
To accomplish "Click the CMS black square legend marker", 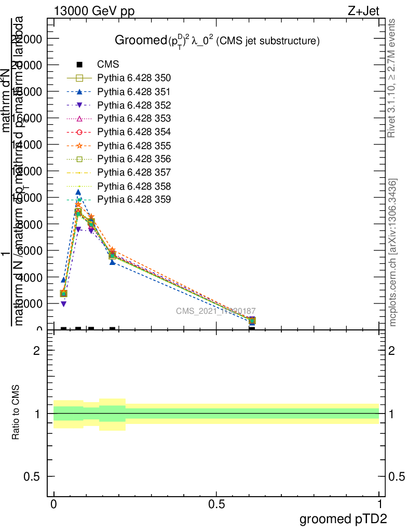I will pos(79,64).
